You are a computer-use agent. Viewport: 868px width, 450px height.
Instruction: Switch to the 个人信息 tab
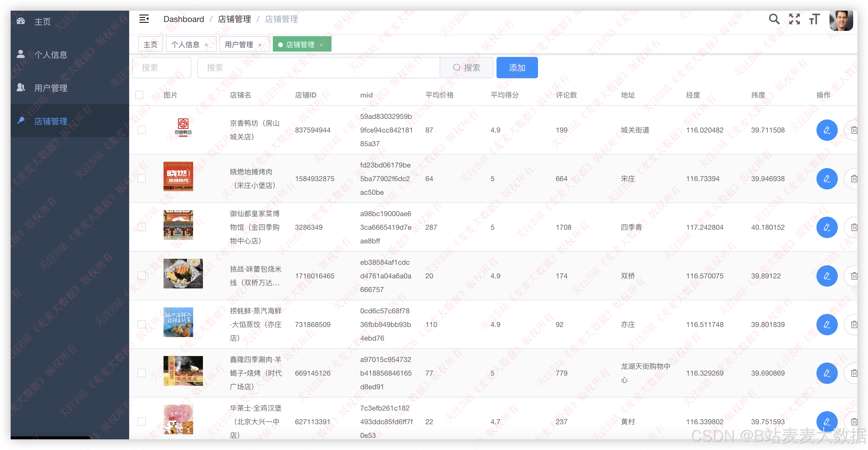pos(185,44)
